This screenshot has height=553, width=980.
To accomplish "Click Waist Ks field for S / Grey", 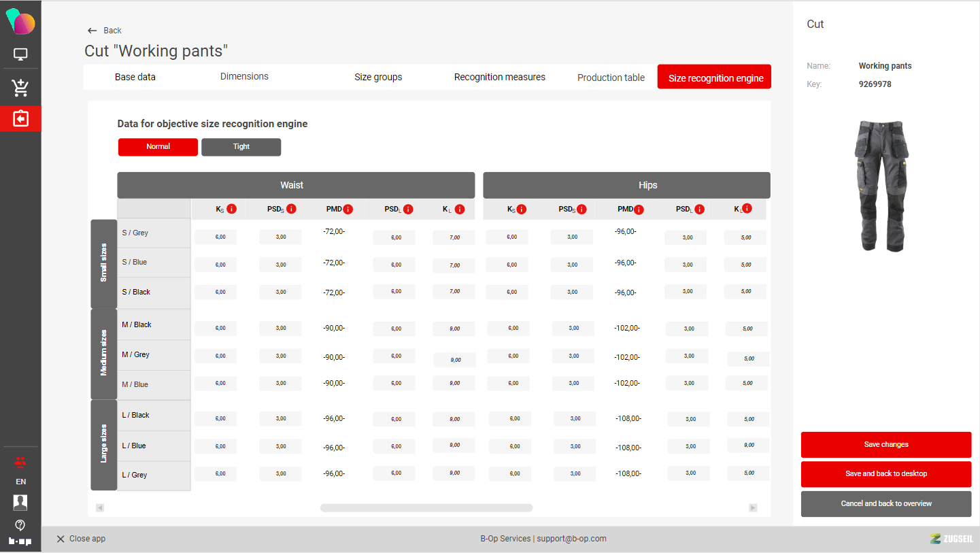I will pos(216,237).
